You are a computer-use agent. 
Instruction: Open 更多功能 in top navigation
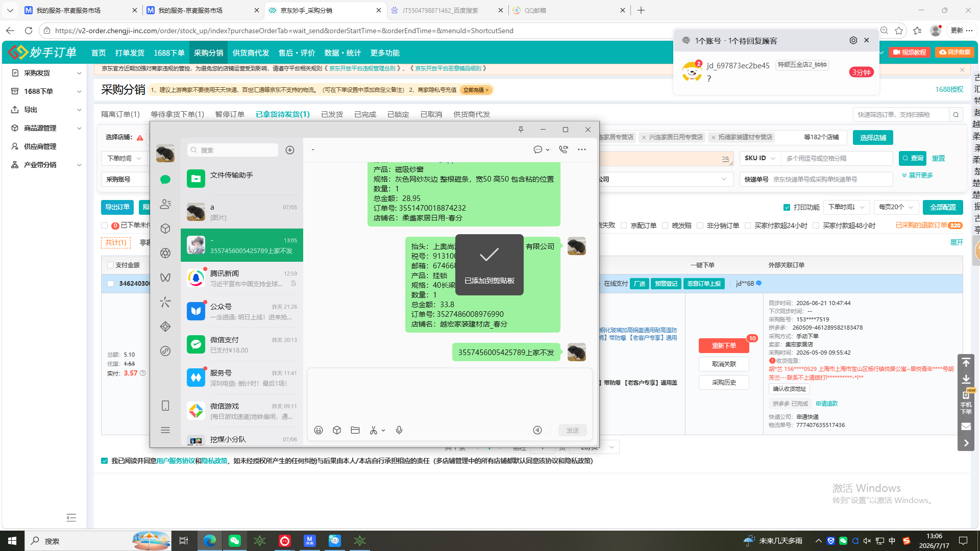385,53
